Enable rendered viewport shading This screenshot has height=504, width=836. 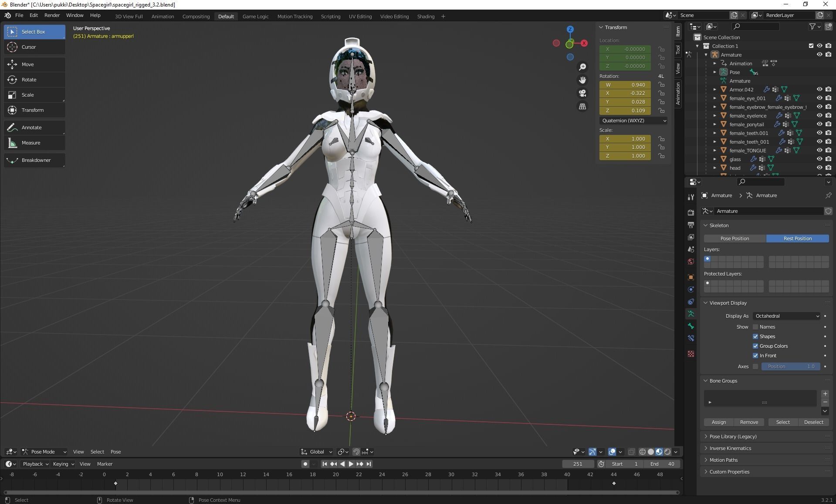(x=667, y=452)
